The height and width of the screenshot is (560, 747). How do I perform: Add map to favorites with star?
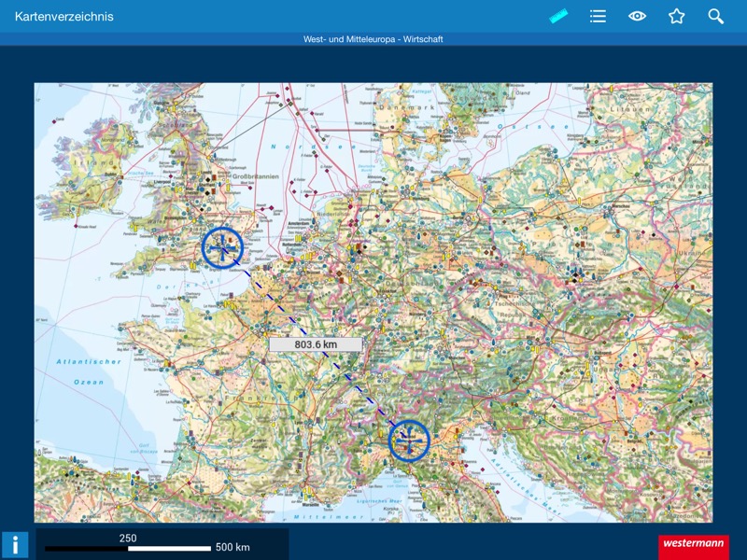pyautogui.click(x=677, y=16)
